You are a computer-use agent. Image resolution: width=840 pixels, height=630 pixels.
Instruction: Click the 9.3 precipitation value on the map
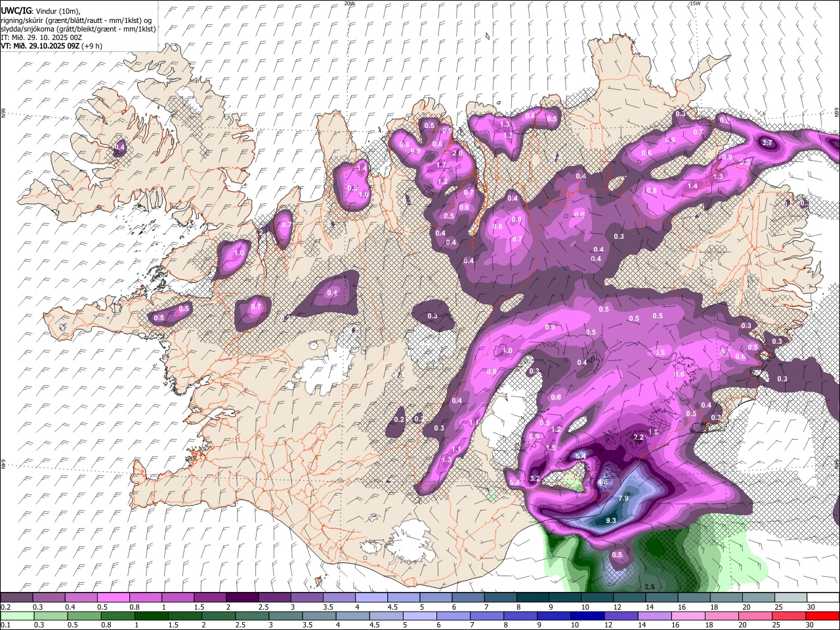611,520
